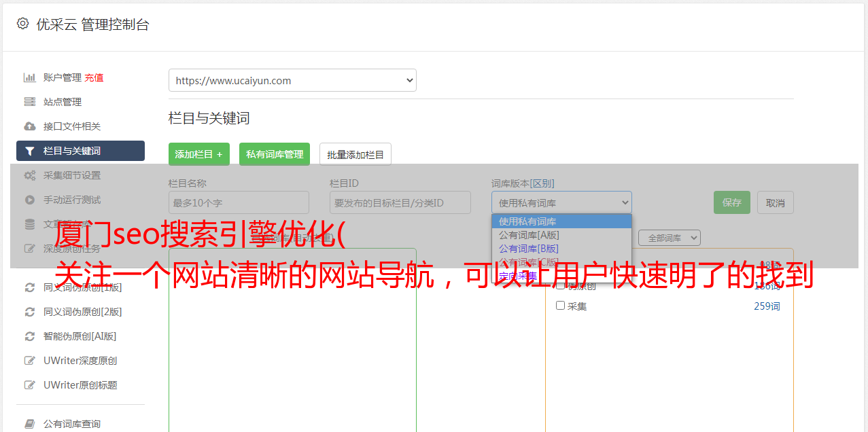Click the cloud upload icon for 接口文件相关
This screenshot has height=432, width=868.
pyautogui.click(x=29, y=126)
